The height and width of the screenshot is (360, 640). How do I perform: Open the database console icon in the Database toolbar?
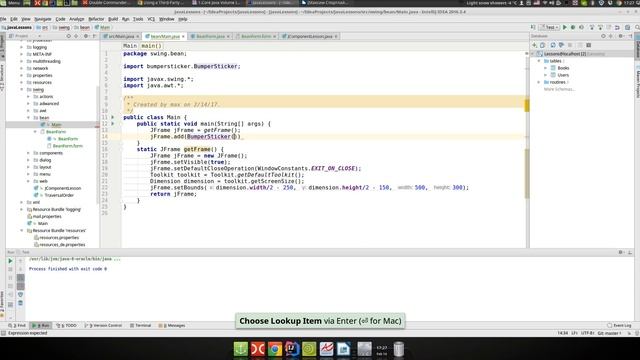tap(589, 45)
